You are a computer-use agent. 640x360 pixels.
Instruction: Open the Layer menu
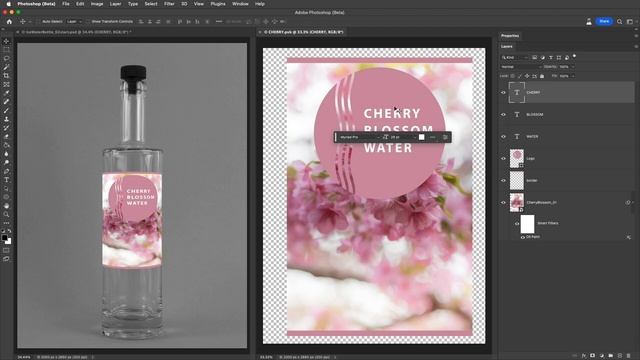[x=115, y=4]
